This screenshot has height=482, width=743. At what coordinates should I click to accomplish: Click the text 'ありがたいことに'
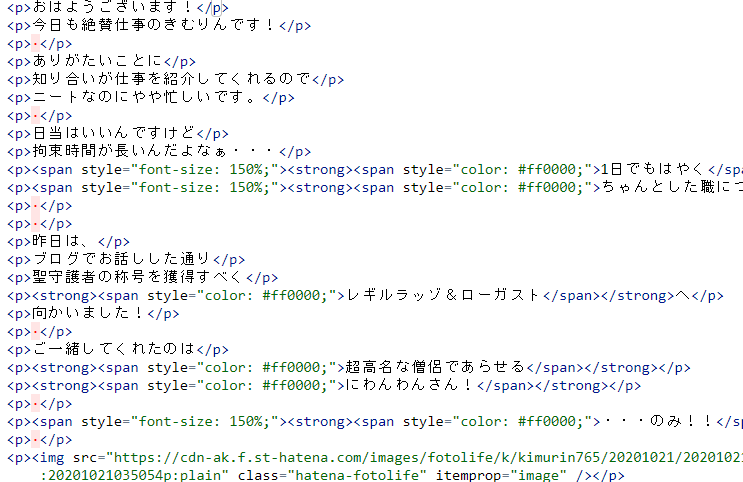[97, 61]
